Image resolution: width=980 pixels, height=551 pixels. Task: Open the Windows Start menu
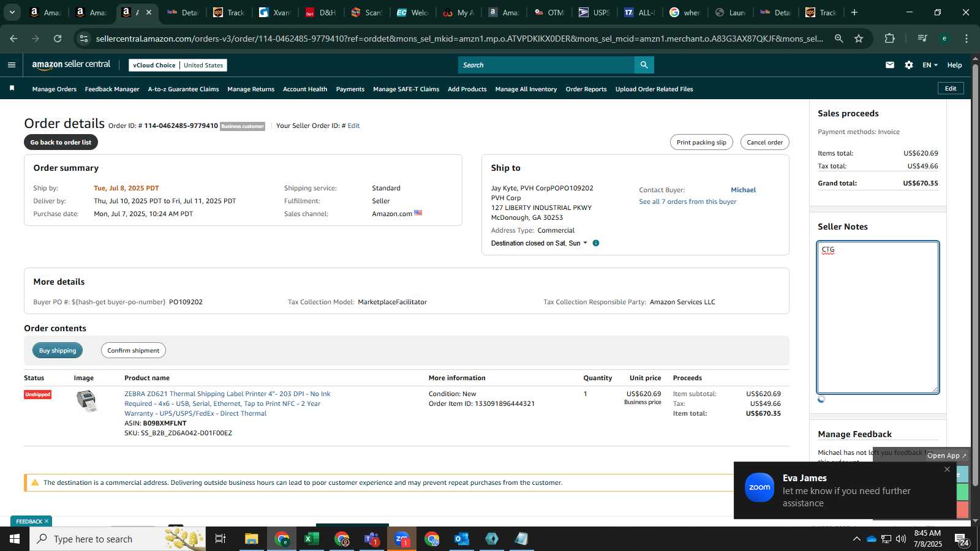click(15, 539)
